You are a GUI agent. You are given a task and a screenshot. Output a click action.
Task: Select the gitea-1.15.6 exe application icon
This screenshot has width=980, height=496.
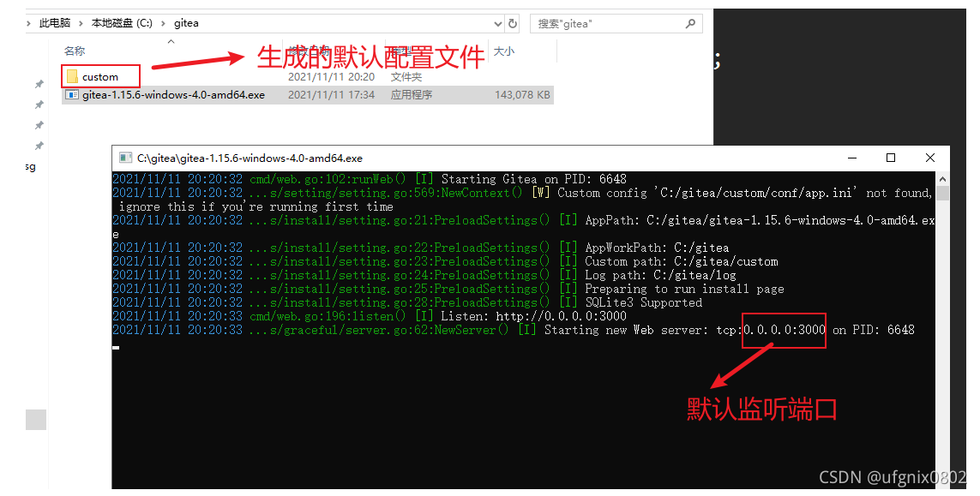[72, 94]
